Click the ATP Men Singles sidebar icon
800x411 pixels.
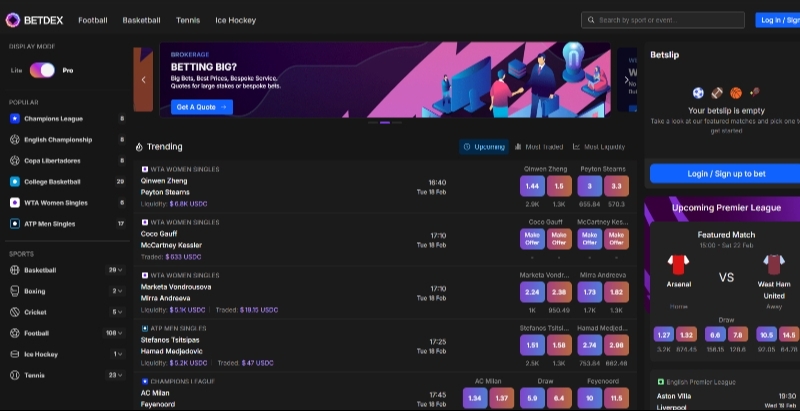(15, 224)
